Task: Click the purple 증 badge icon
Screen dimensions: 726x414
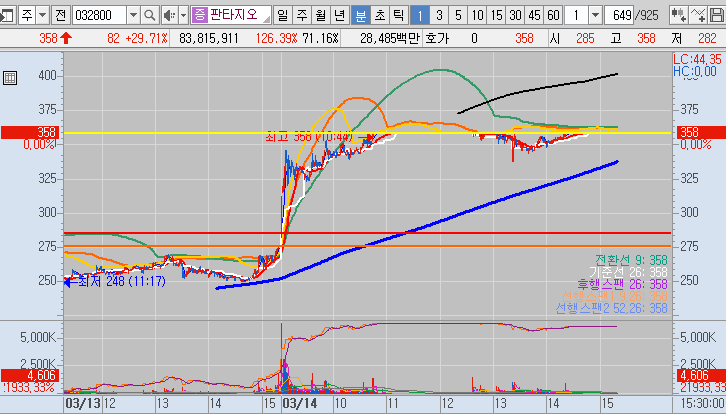Action: (200, 15)
